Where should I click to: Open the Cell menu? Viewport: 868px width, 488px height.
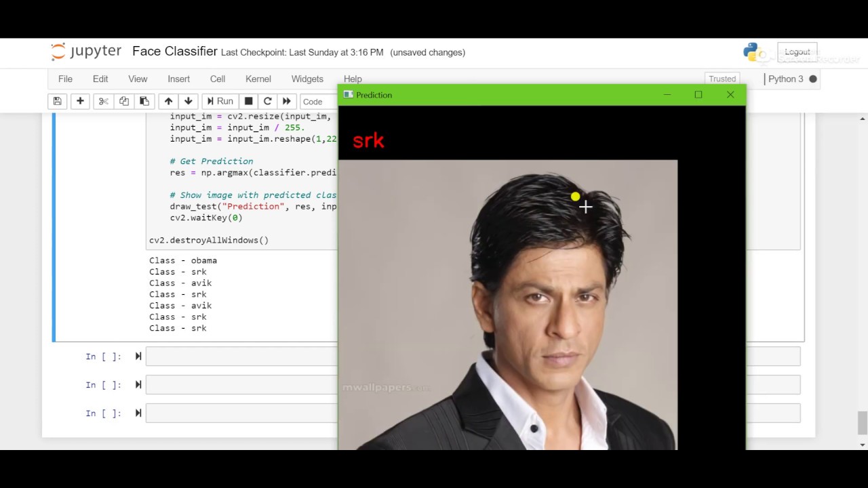pyautogui.click(x=218, y=79)
